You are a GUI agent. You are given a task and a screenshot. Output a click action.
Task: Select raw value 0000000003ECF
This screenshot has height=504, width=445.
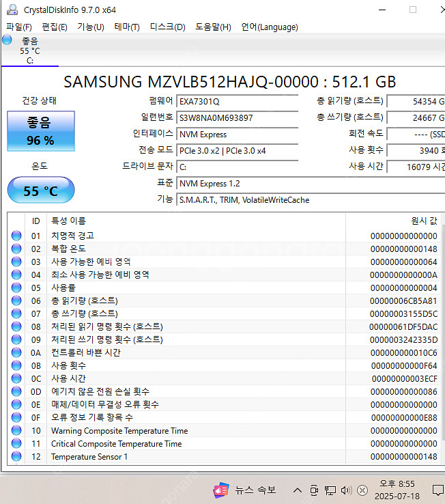(x=405, y=378)
